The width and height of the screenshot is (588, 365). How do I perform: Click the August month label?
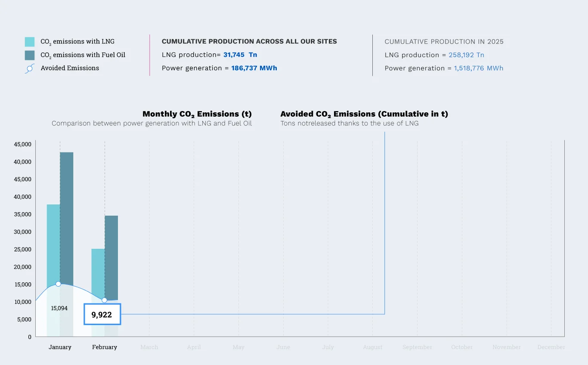pos(373,347)
